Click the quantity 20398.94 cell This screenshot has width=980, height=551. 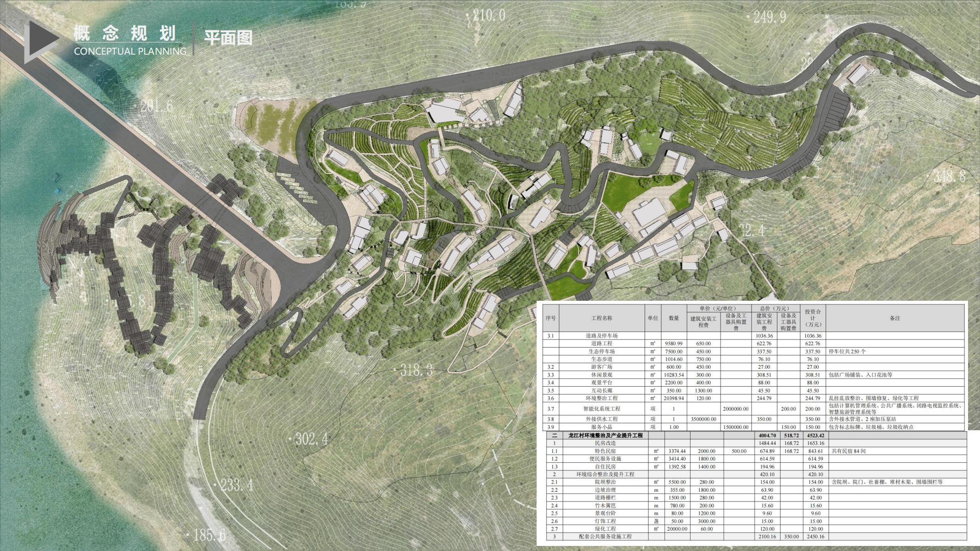[x=674, y=398]
